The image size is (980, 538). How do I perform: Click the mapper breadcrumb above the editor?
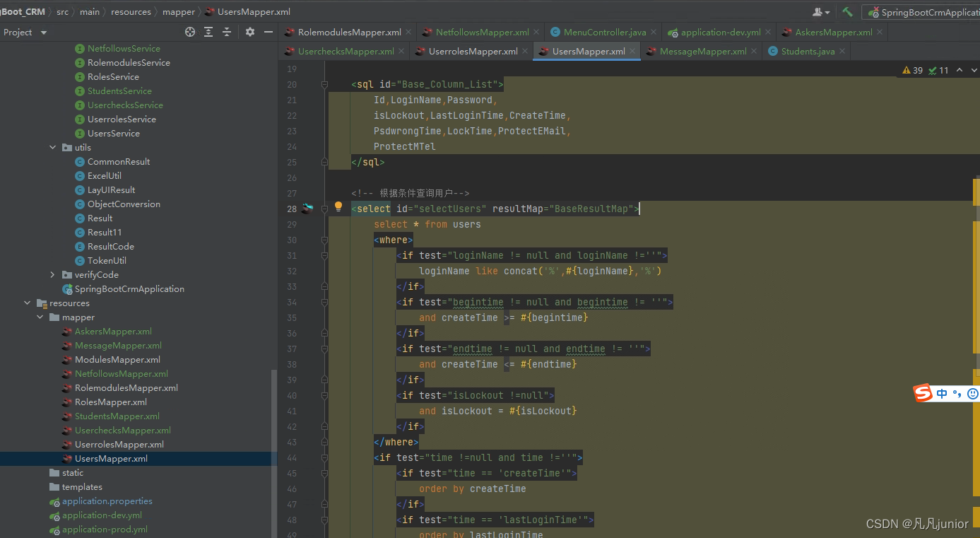tap(179, 11)
